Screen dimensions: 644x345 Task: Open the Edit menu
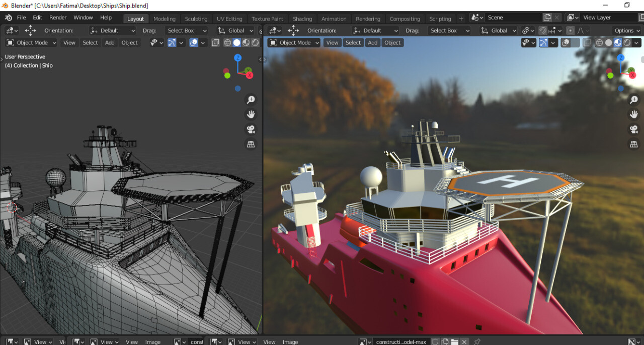(38, 18)
